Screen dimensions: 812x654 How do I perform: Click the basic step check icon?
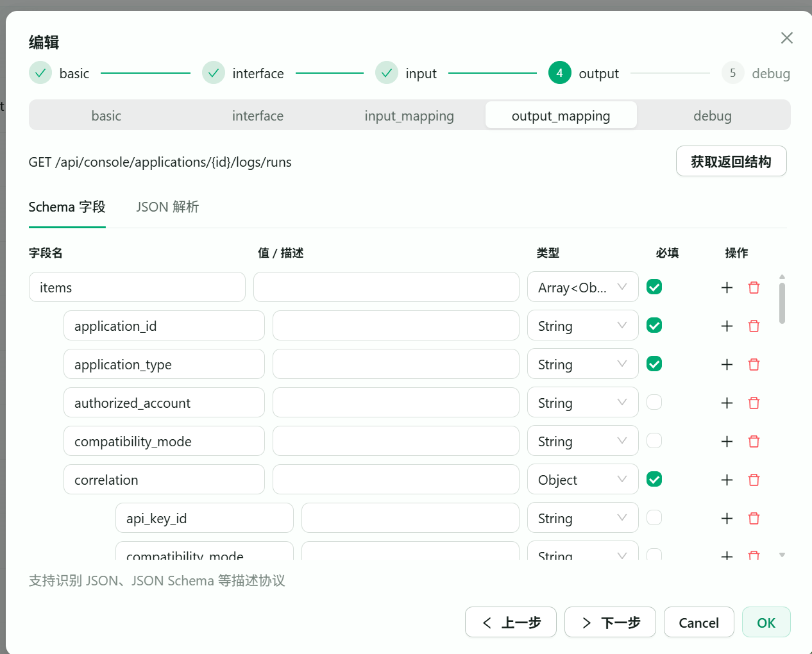[x=40, y=73]
